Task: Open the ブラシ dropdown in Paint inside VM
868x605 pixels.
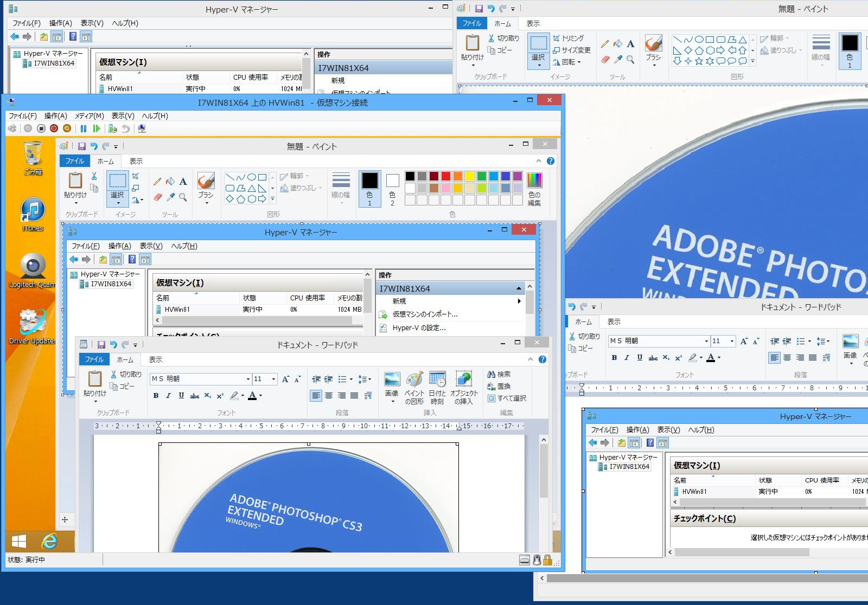Action: coord(206,203)
